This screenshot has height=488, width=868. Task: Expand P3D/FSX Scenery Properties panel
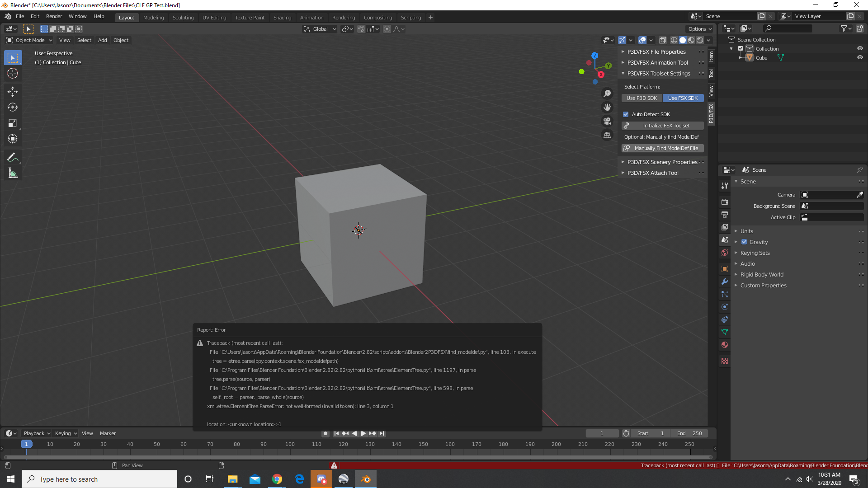point(662,162)
